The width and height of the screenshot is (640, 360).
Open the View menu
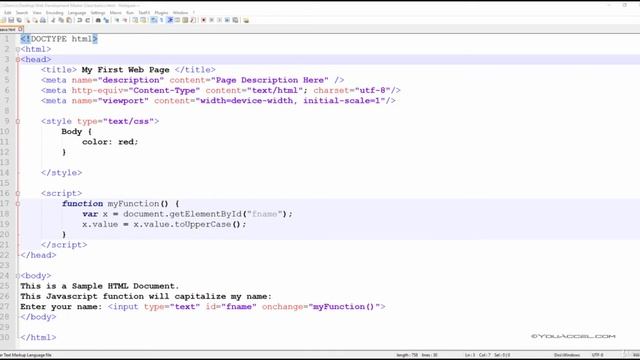pyautogui.click(x=37, y=13)
